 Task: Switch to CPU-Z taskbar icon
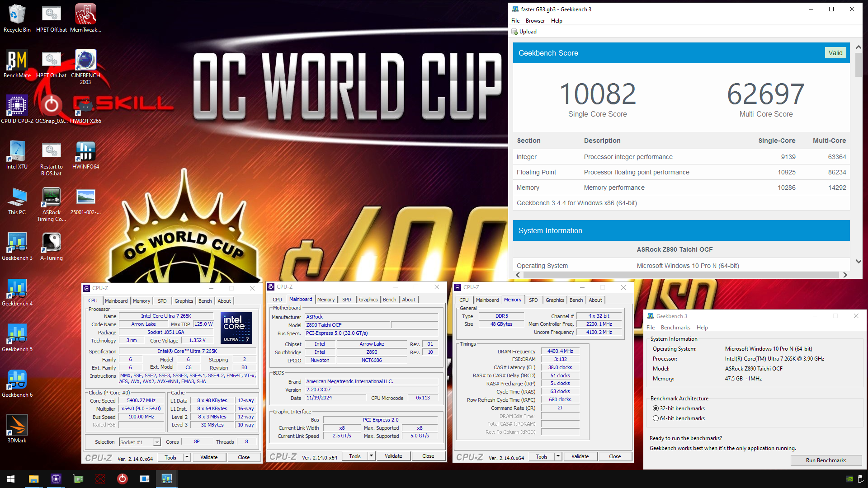(56, 479)
